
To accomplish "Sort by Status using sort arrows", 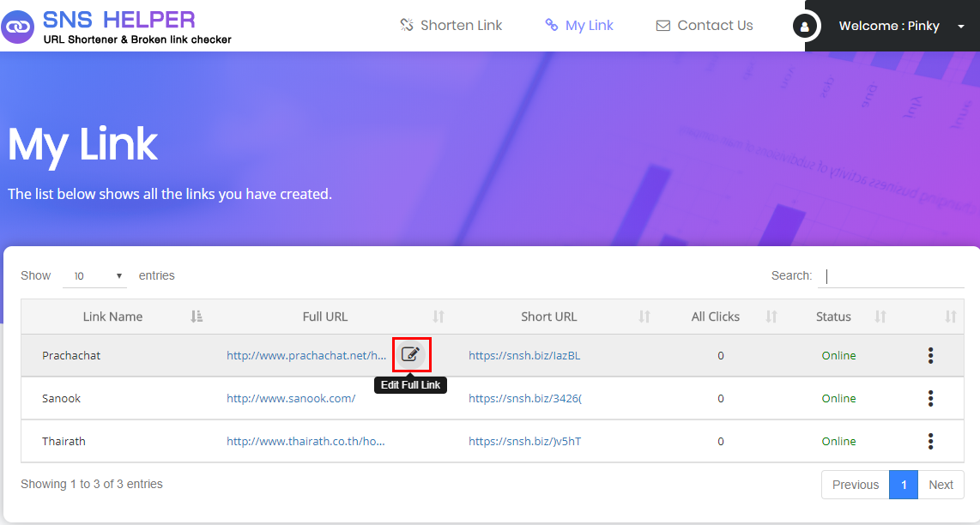I will coord(880,317).
